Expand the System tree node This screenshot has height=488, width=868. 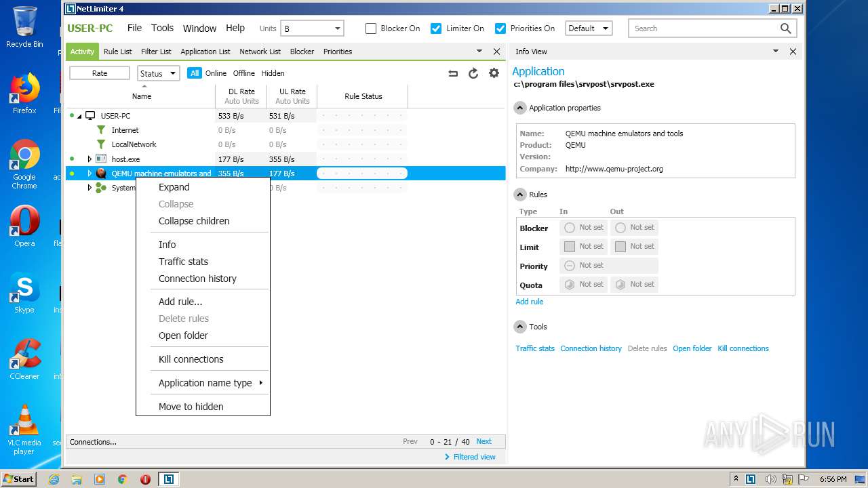90,188
